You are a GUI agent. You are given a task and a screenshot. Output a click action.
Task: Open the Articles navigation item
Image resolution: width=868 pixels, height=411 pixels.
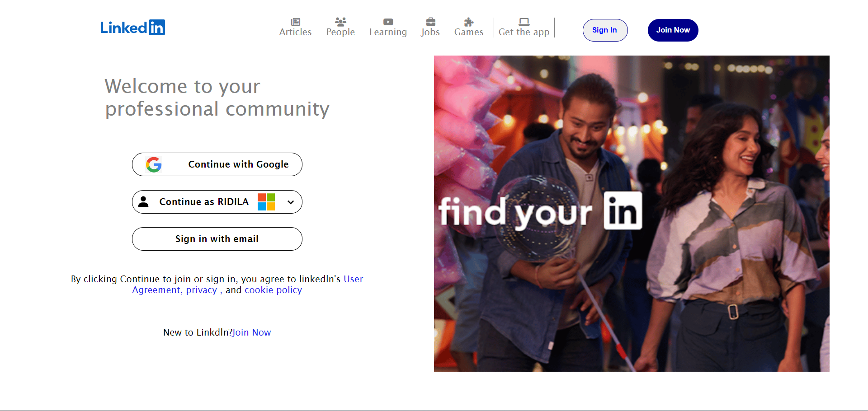pyautogui.click(x=295, y=32)
